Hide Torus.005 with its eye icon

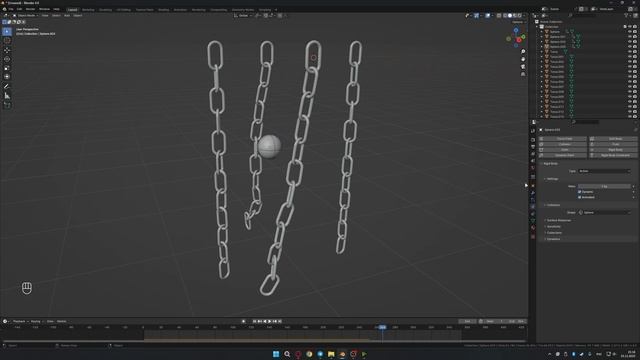(x=630, y=77)
